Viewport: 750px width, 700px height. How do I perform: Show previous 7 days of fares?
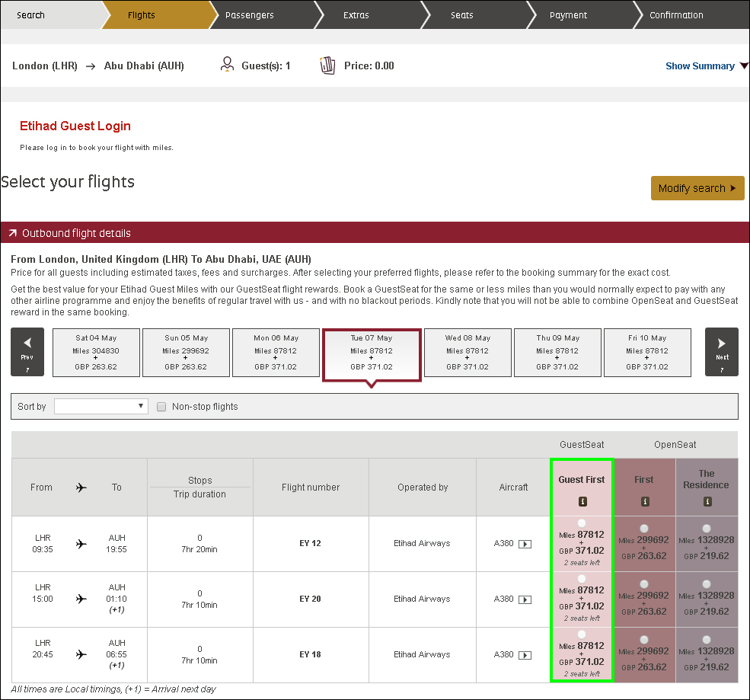click(x=27, y=352)
